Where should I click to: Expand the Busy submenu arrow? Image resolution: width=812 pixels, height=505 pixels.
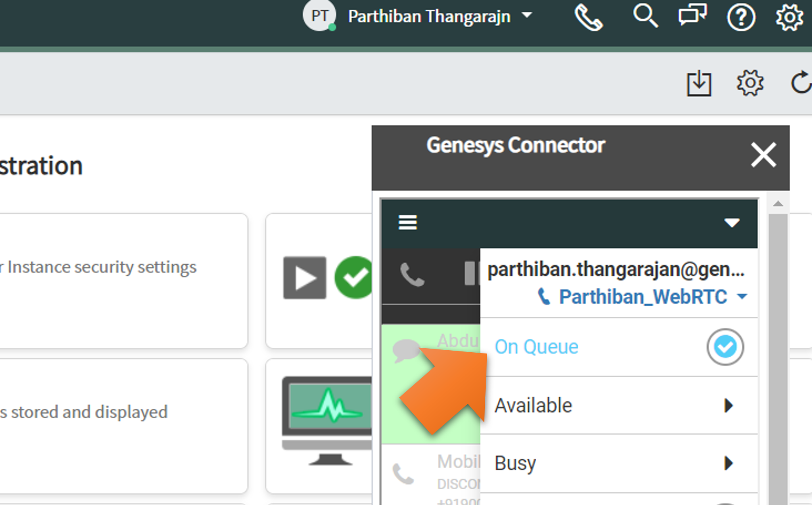729,463
